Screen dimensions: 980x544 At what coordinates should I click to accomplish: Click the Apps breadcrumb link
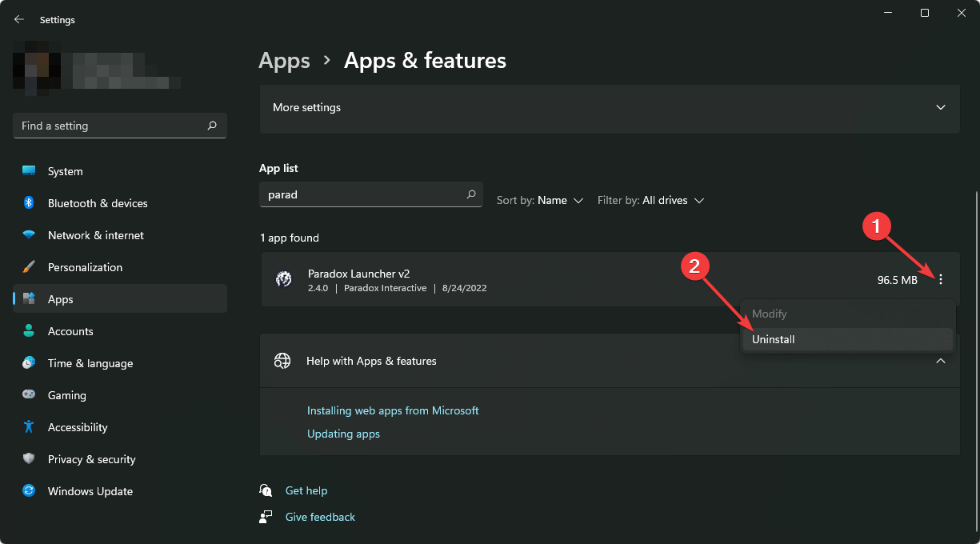[285, 61]
